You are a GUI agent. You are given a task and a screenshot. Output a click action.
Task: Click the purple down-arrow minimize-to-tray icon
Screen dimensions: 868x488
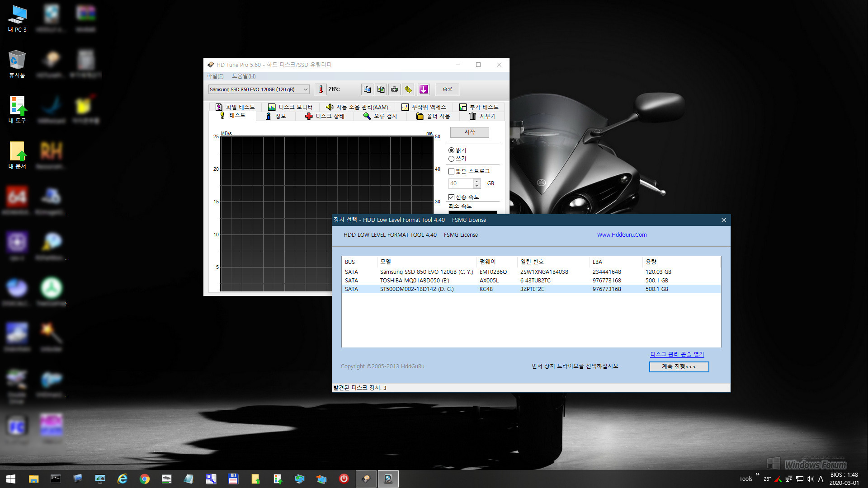tap(424, 89)
